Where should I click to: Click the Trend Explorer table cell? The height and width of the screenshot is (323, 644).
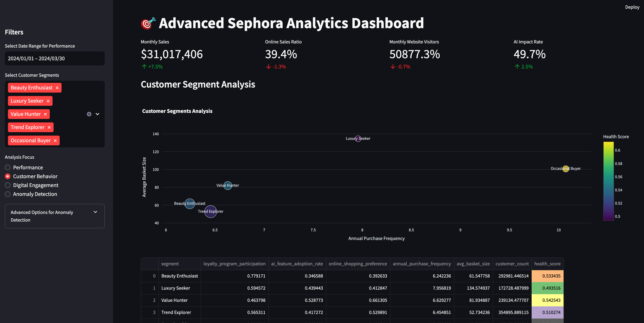(x=180, y=312)
